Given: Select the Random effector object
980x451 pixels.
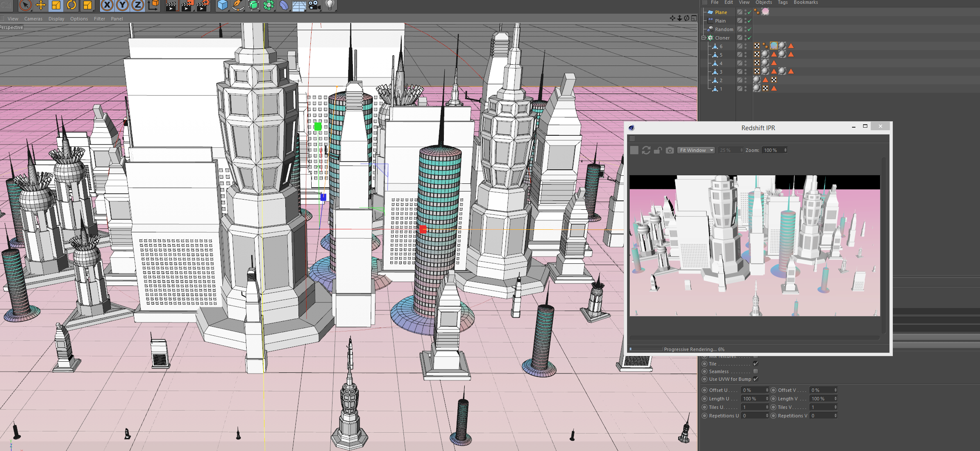Looking at the screenshot, I should click(724, 29).
